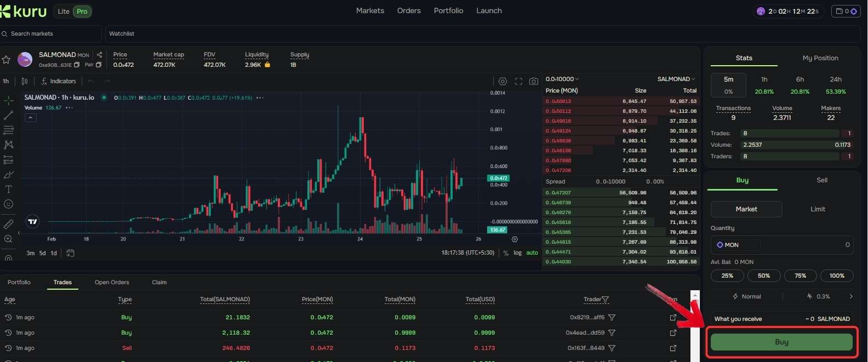Image resolution: width=868 pixels, height=362 pixels.
Task: Select the pattern drawing tool
Action: pyautogui.click(x=8, y=145)
